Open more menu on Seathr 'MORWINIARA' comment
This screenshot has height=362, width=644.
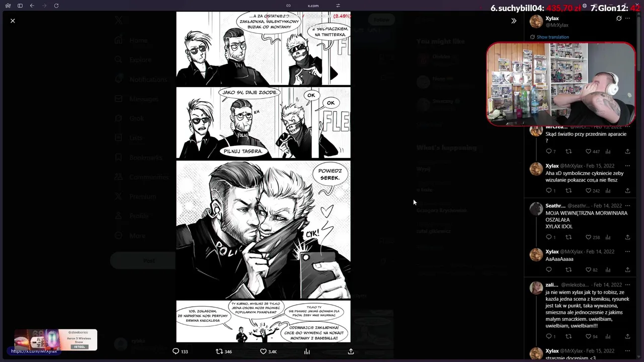point(627,206)
